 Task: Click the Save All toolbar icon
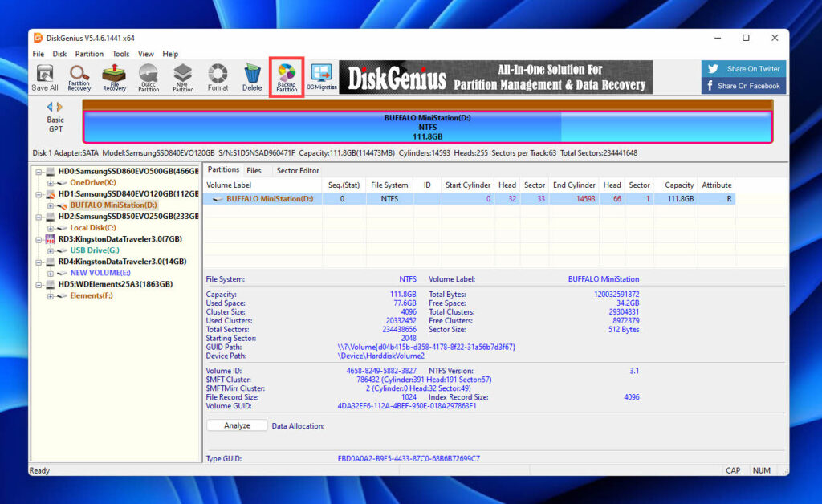click(45, 77)
